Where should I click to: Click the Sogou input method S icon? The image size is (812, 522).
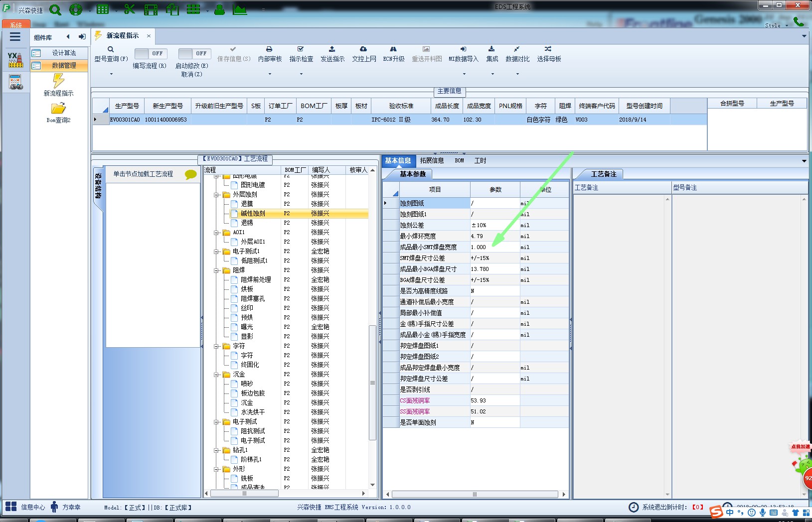[x=716, y=512]
